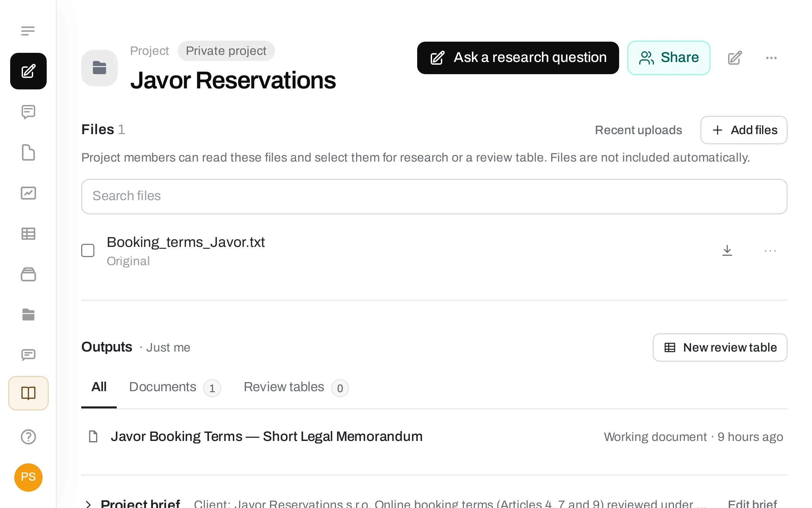Image resolution: width=812 pixels, height=508 pixels.
Task: Open the review tables grid icon in sidebar
Action: (28, 234)
